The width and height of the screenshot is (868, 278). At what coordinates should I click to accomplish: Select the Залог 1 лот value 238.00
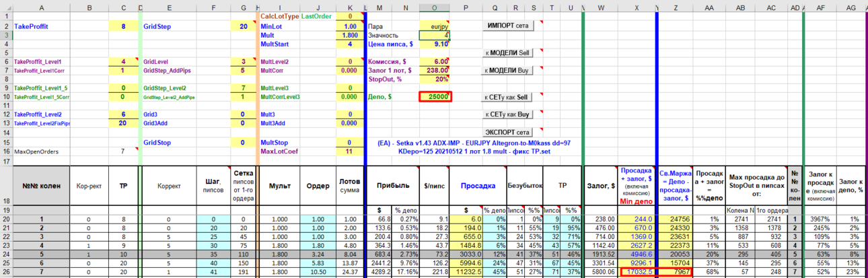click(x=435, y=71)
